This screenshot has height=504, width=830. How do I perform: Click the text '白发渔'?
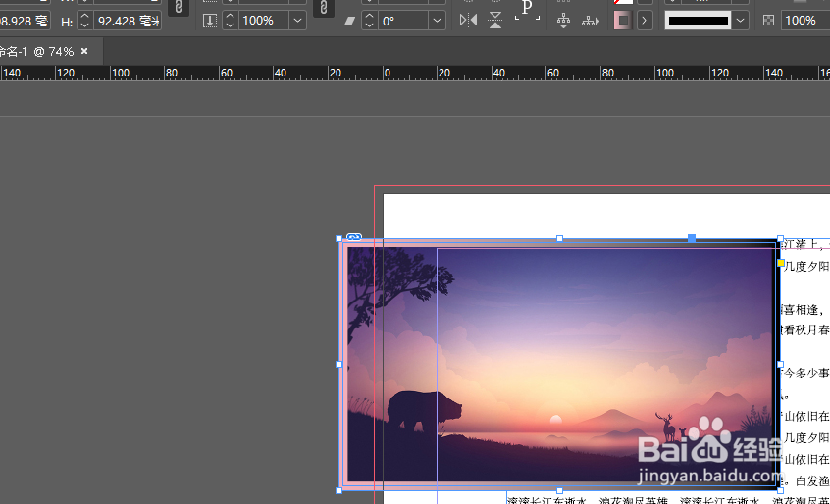point(812,481)
